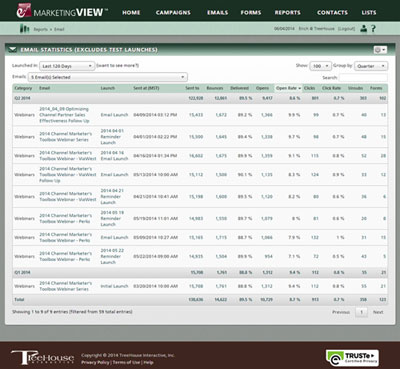The width and height of the screenshot is (400, 369).
Task: Open the help question mark icon
Action: pos(373,29)
